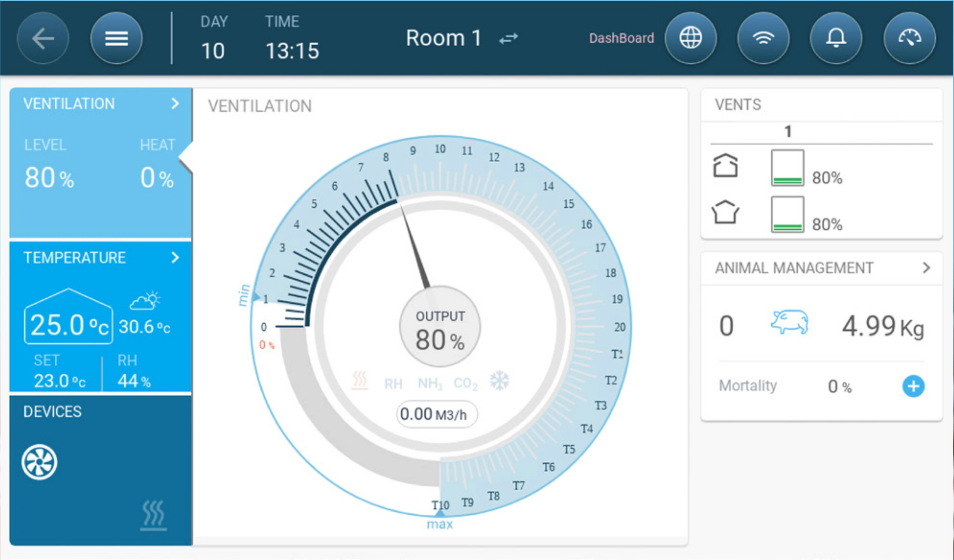Click the Room 1 title
Viewport: 954px width, 560px height.
[443, 38]
